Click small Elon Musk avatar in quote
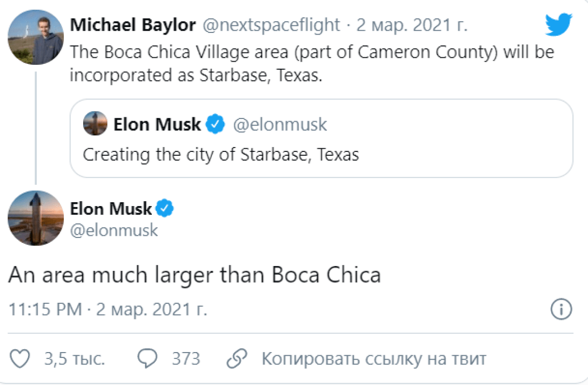Viewport: 588px width, 385px height. tap(95, 124)
